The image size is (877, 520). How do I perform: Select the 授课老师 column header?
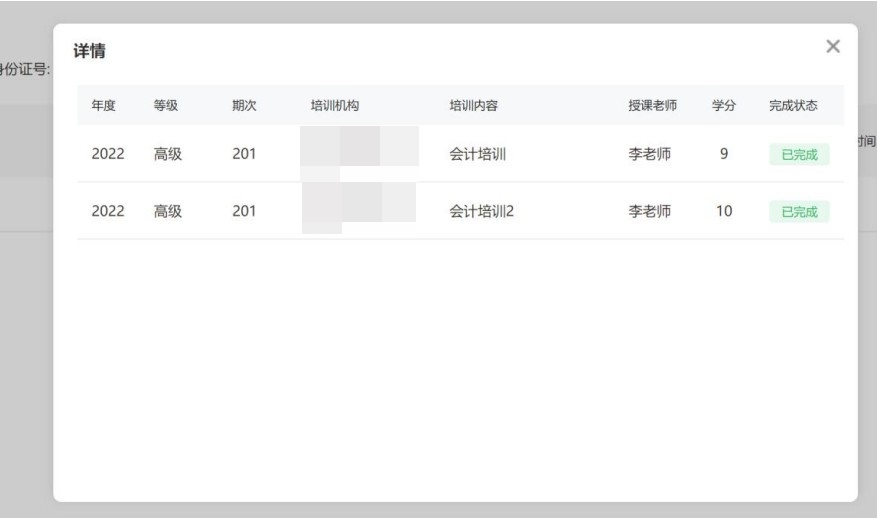654,106
